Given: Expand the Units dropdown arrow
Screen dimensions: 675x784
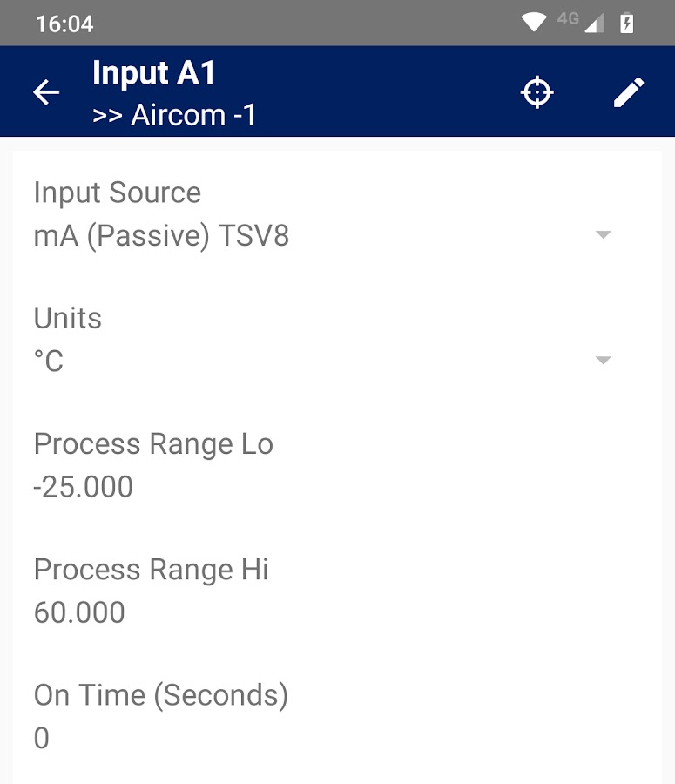Looking at the screenshot, I should pos(603,361).
